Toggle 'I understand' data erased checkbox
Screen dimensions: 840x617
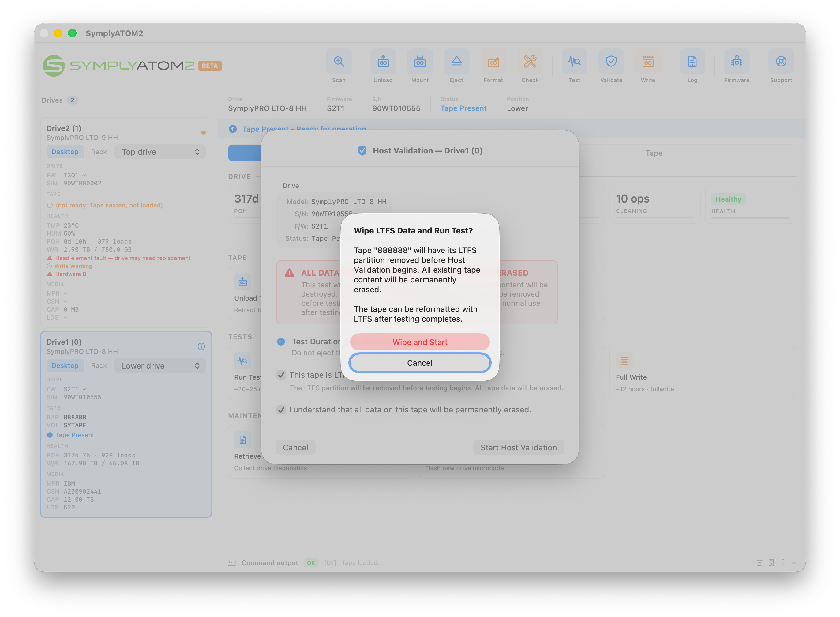pyautogui.click(x=281, y=409)
